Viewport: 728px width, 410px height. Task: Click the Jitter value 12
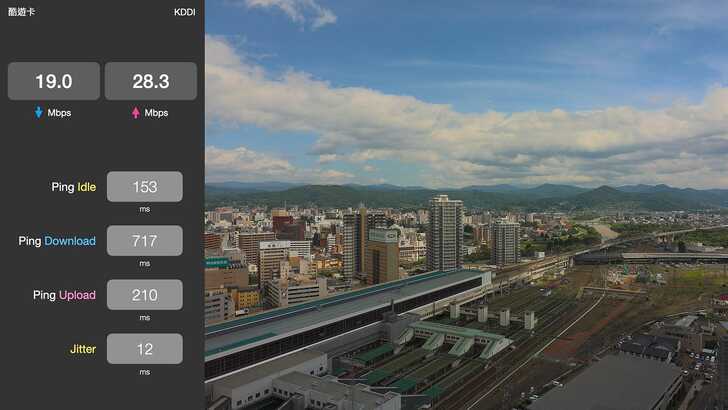(x=145, y=349)
